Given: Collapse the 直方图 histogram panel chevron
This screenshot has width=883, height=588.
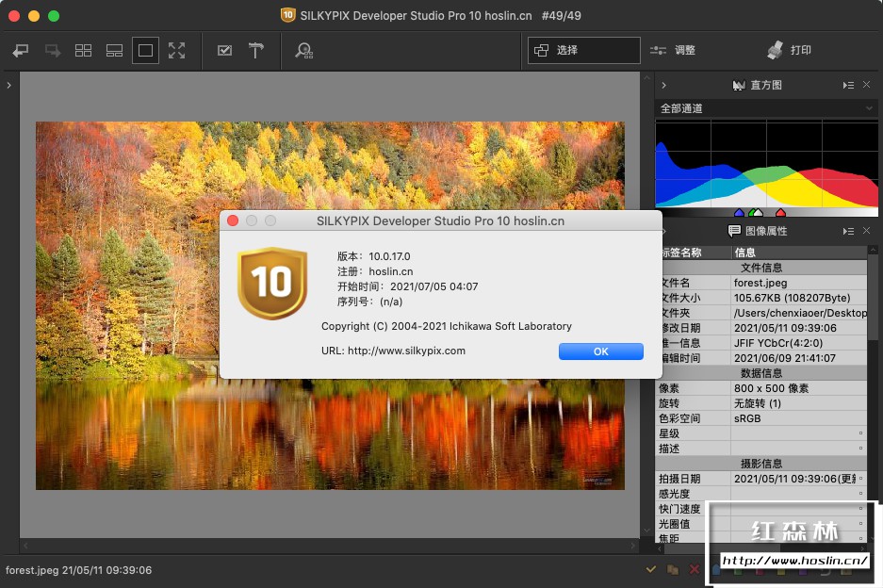Looking at the screenshot, I should click(x=663, y=86).
